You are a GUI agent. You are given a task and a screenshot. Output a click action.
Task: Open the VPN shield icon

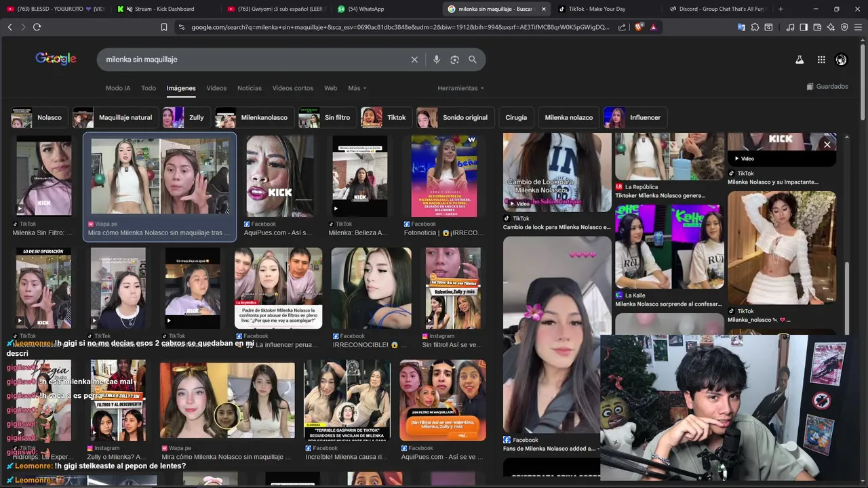point(844,27)
